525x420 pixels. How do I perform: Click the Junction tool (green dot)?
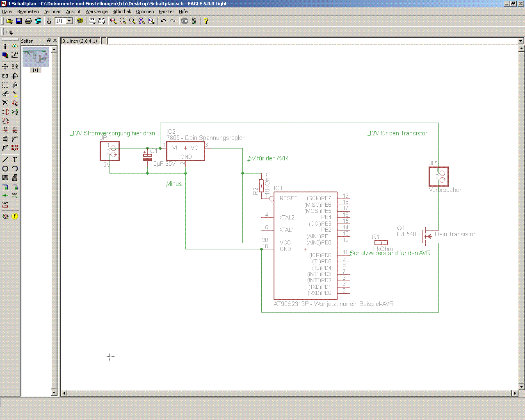(5, 196)
